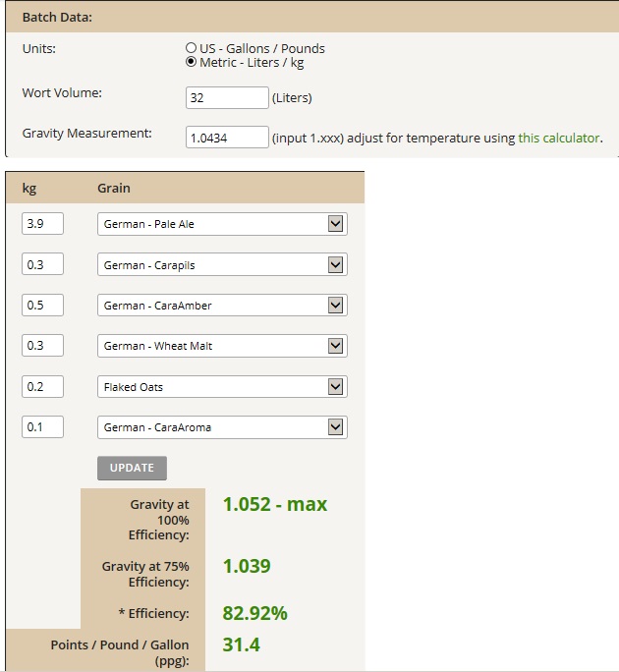Click the 0.5 kg weight field
The image size is (619, 672).
click(42, 306)
